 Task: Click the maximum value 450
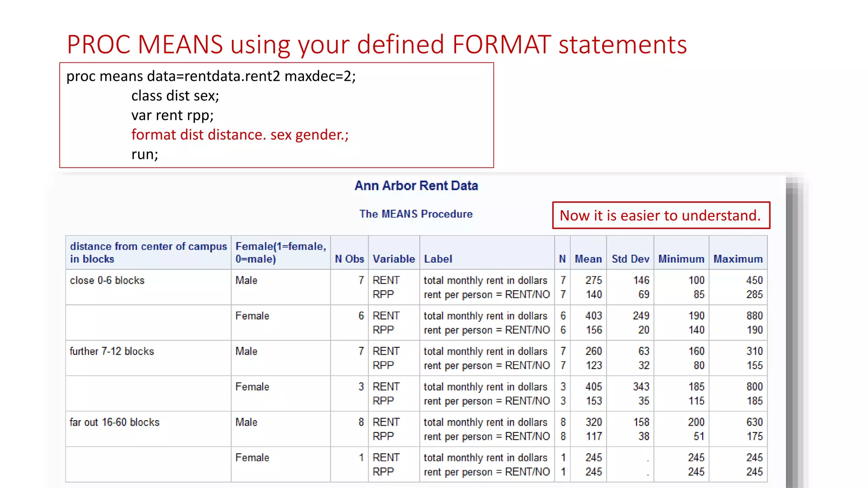(x=754, y=280)
